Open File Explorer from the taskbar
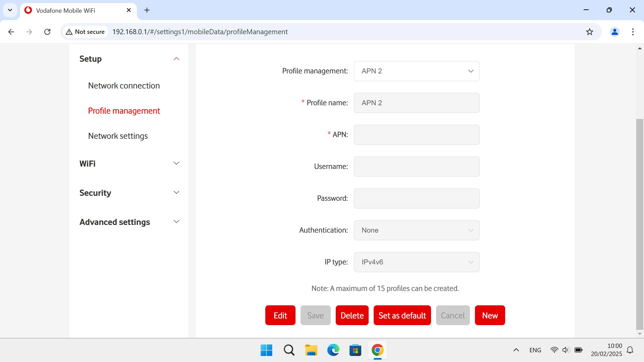This screenshot has height=362, width=644. [311, 350]
